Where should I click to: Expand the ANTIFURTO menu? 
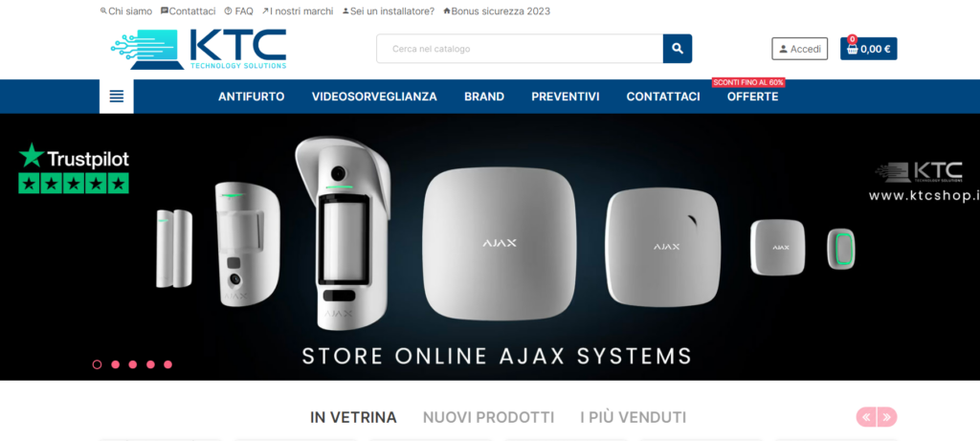pyautogui.click(x=252, y=97)
